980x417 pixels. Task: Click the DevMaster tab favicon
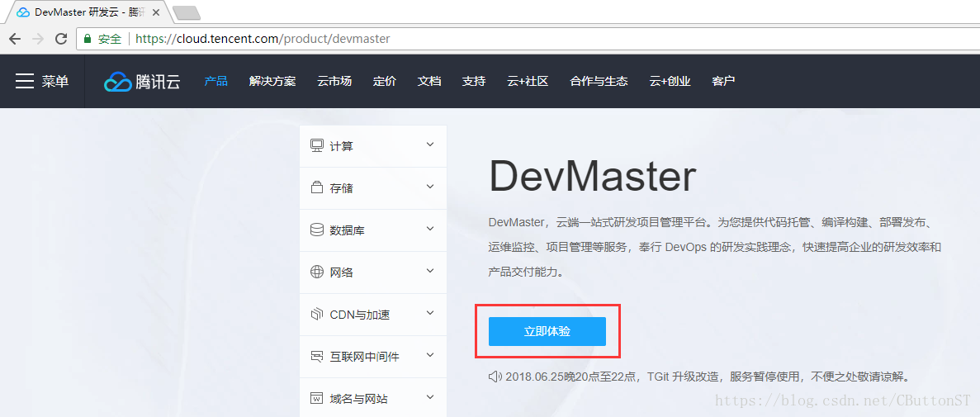pos(22,12)
